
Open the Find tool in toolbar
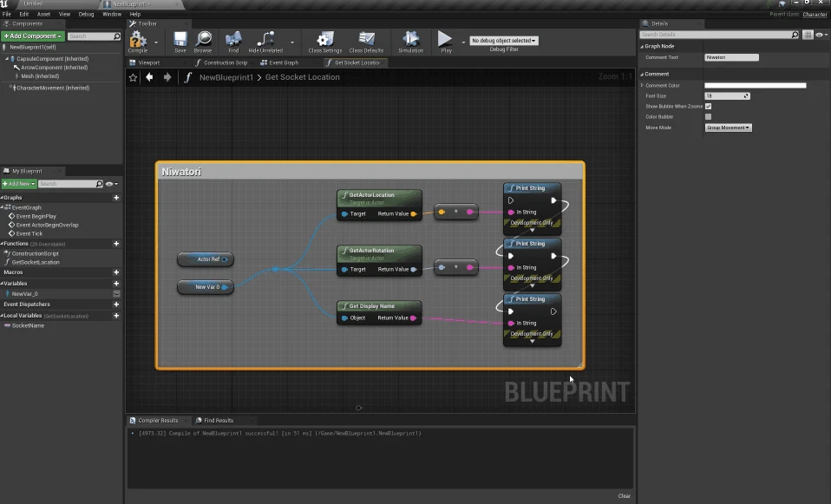click(233, 42)
